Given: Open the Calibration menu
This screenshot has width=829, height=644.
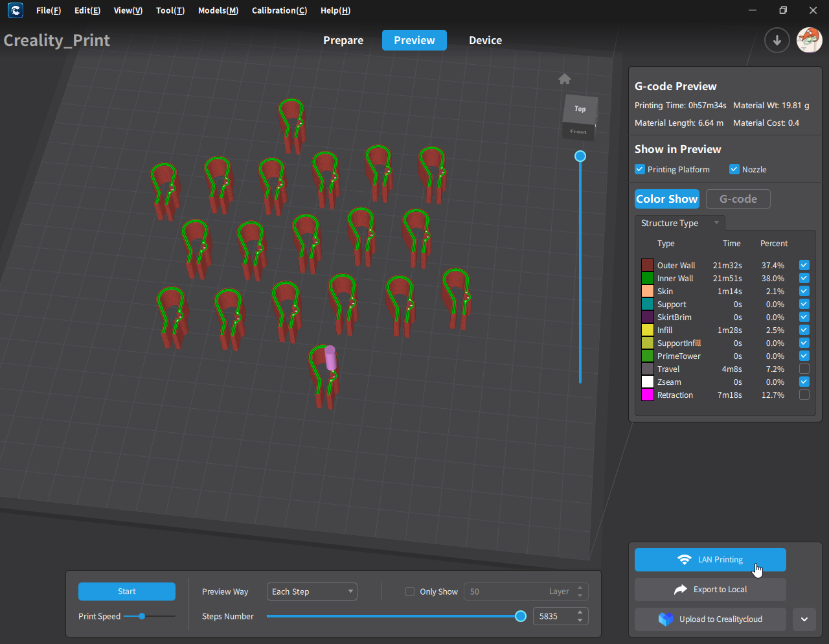Looking at the screenshot, I should (x=279, y=10).
